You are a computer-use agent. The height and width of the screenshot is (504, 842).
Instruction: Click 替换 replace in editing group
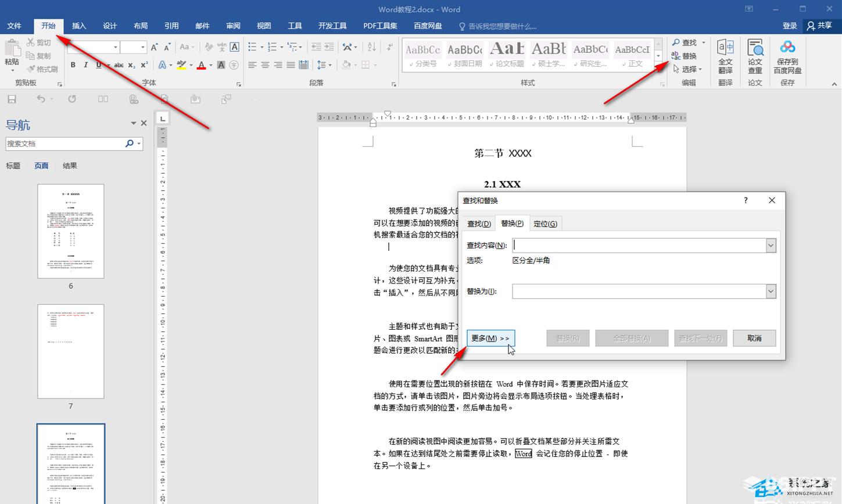684,56
